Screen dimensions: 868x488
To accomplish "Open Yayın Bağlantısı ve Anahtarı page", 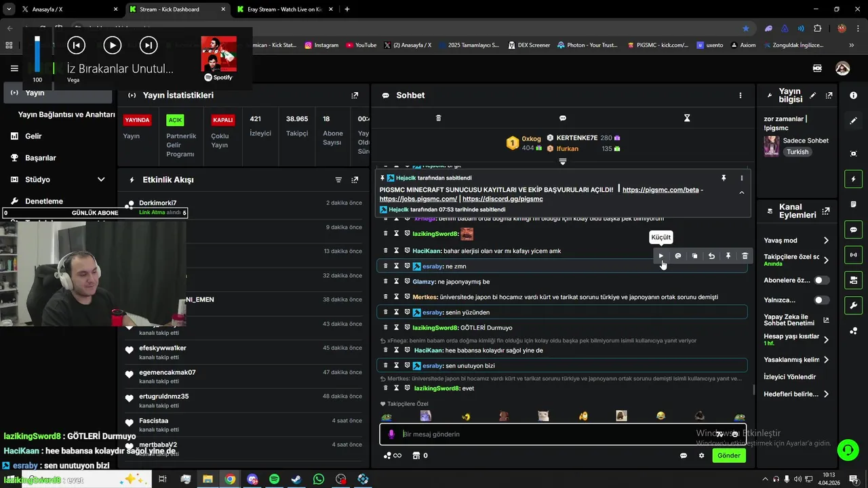I will tap(66, 115).
